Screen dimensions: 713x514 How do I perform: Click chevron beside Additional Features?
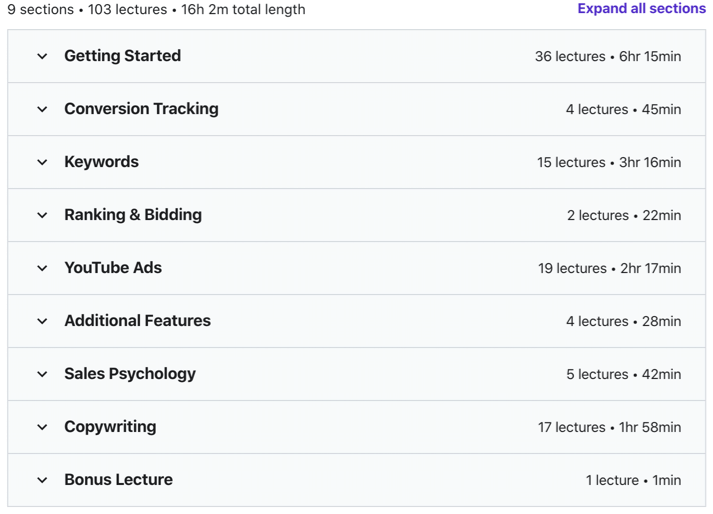coord(42,321)
